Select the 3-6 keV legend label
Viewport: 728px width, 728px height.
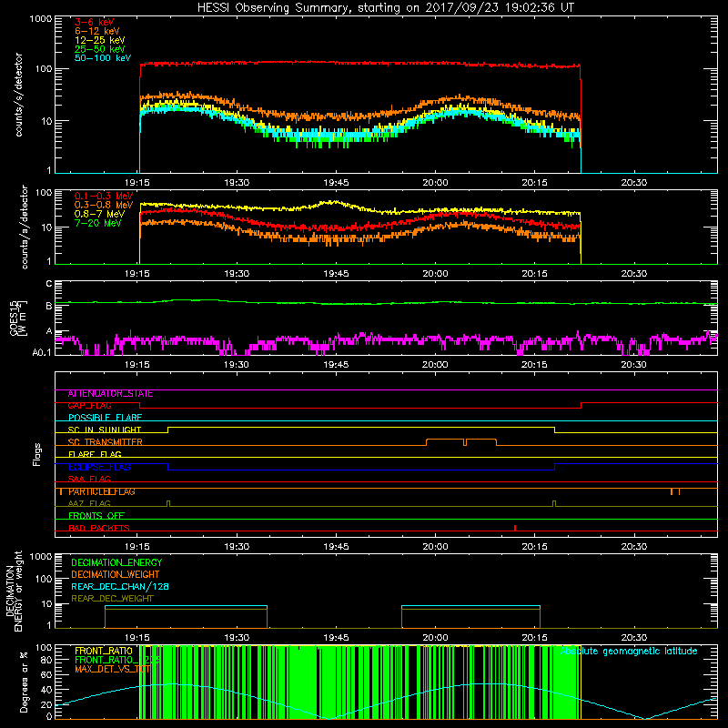(95, 22)
